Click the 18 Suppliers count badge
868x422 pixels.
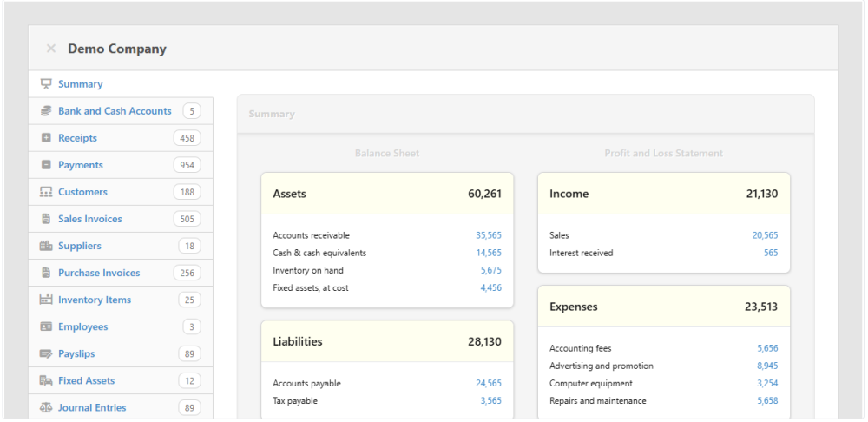coord(189,246)
